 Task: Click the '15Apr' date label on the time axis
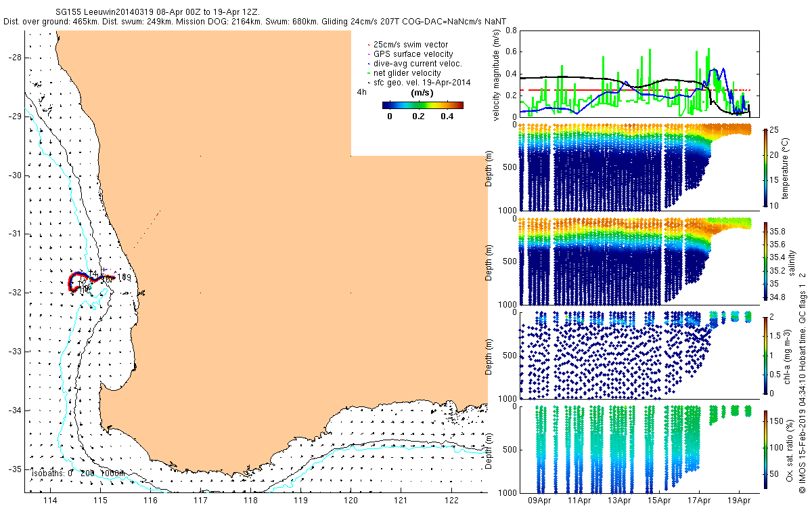[660, 501]
